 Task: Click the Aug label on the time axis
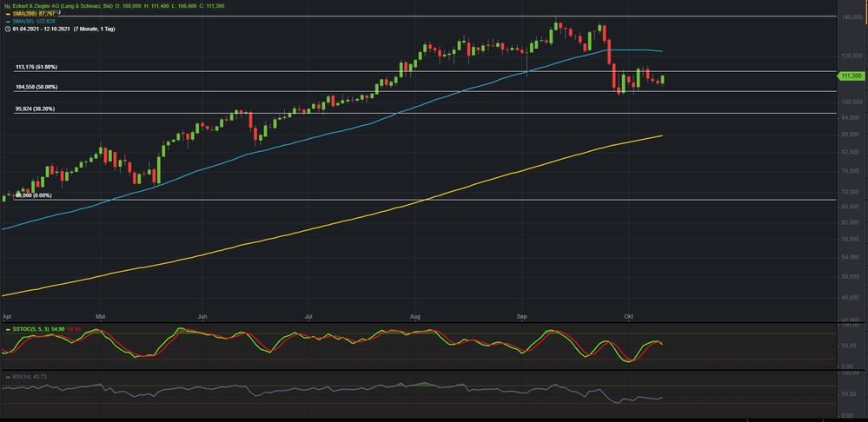tap(415, 318)
